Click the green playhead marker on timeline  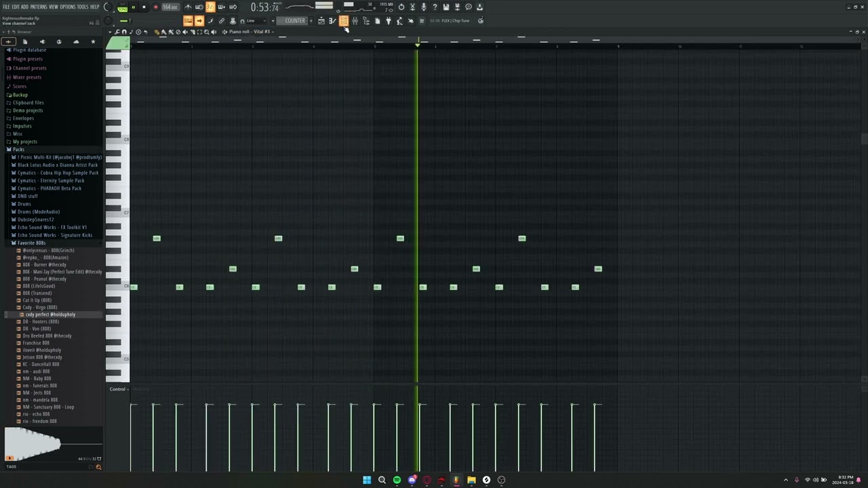point(417,44)
